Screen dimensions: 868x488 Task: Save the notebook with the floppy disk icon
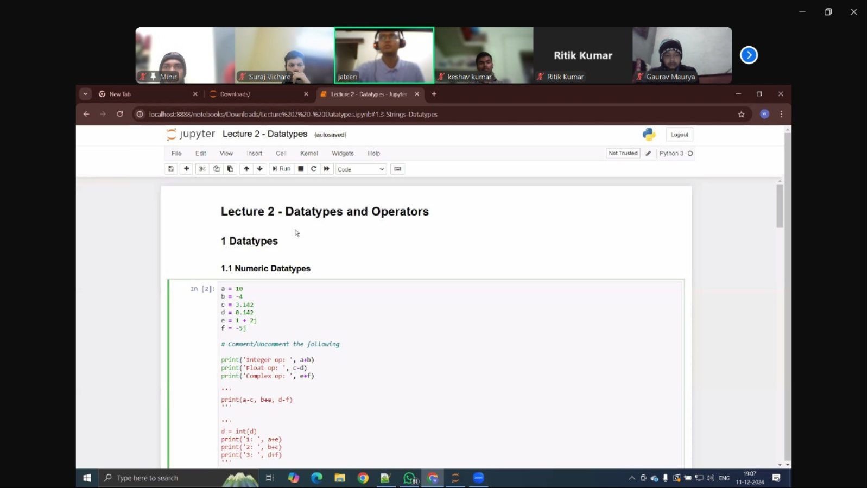click(x=170, y=169)
